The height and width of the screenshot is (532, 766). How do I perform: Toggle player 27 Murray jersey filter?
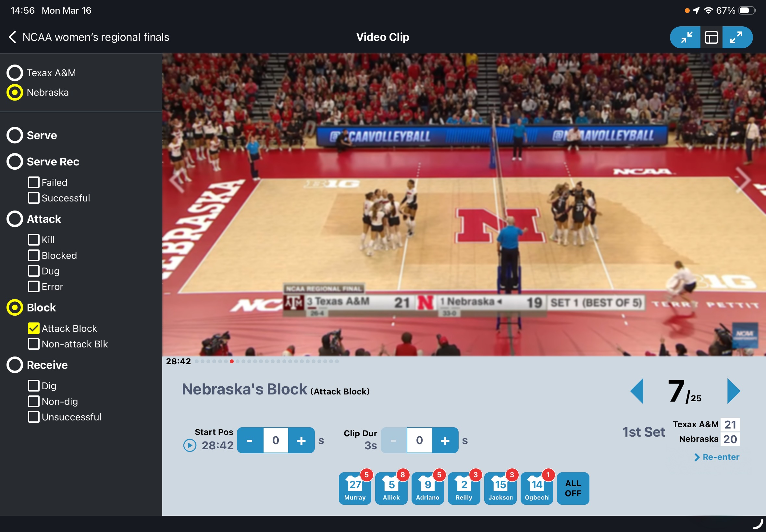[x=354, y=488]
